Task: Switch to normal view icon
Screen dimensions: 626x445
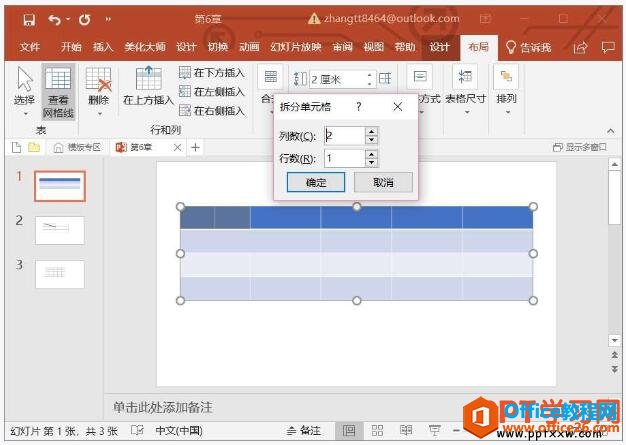Action: coord(349,431)
